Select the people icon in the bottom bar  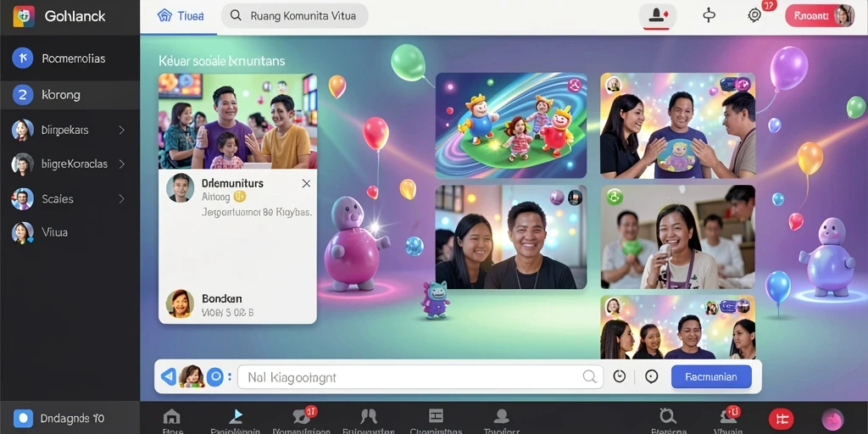pyautogui.click(x=369, y=416)
